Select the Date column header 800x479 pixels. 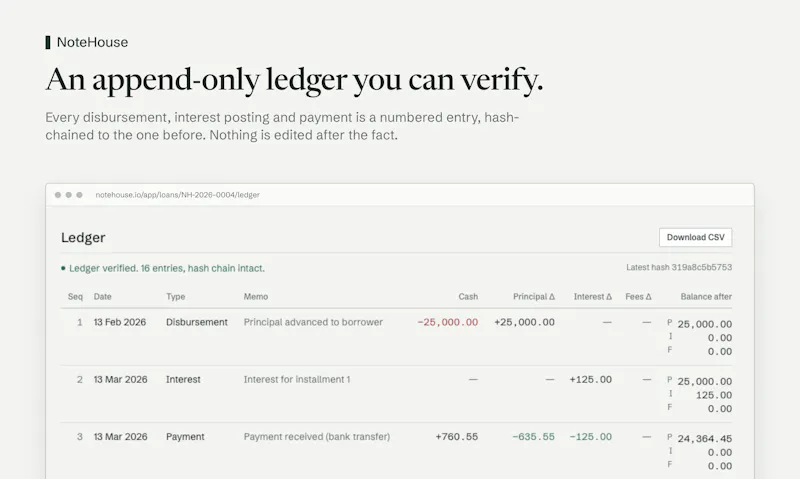click(103, 296)
